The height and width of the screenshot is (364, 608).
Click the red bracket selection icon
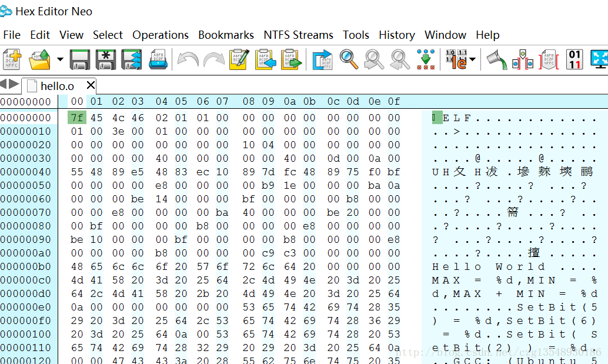coord(549,60)
